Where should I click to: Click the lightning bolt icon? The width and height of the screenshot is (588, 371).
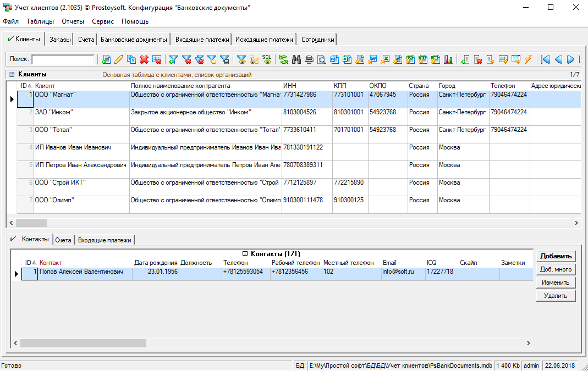529,59
